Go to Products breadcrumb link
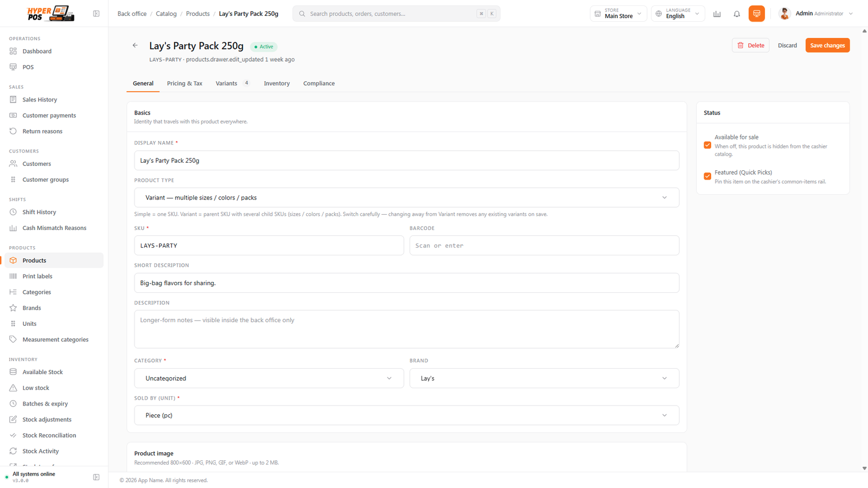 [x=197, y=14]
